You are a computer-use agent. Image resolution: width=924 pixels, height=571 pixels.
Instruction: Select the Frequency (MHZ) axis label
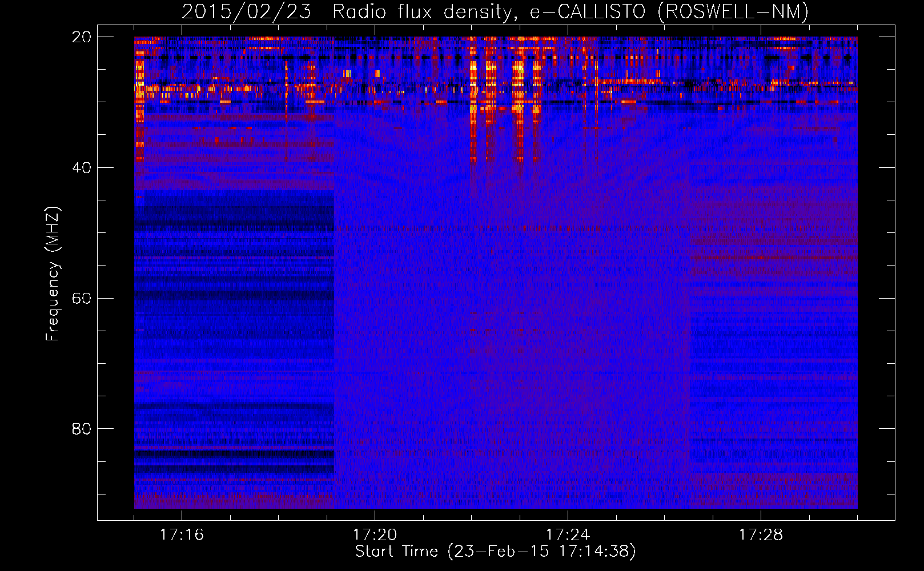pos(53,274)
